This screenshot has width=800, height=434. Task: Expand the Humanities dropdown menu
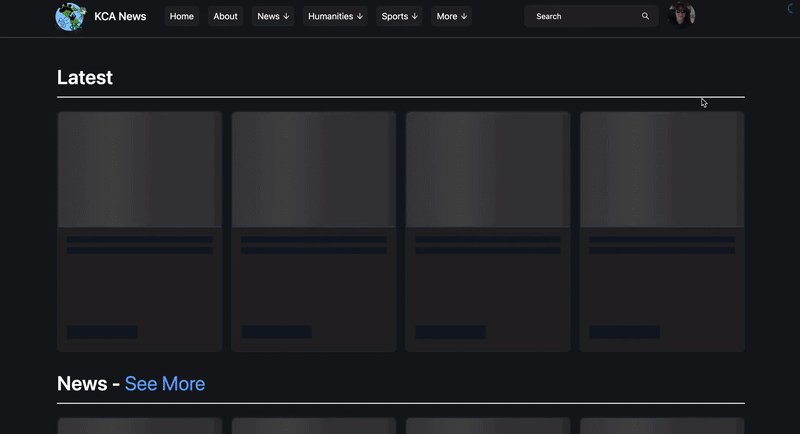[335, 16]
